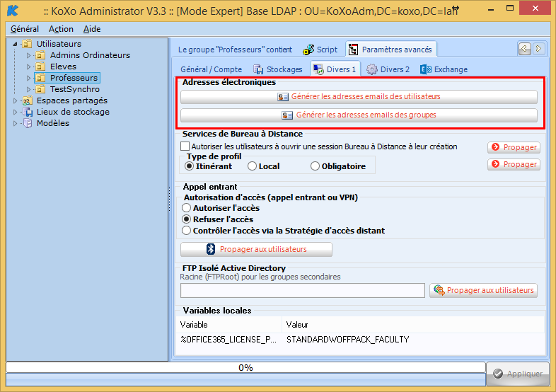
Task: Collapse the Utilisateurs tree node
Action: [16, 44]
